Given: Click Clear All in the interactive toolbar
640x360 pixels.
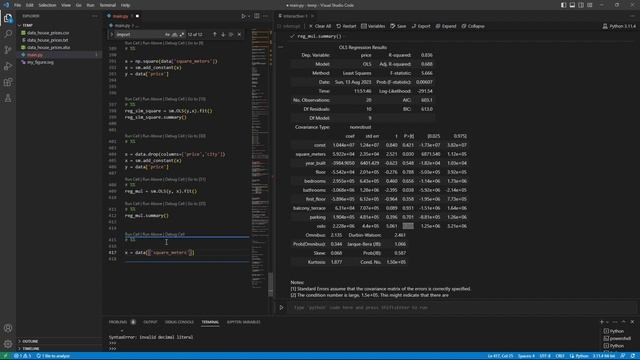Looking at the screenshot, I should pyautogui.click(x=320, y=26).
